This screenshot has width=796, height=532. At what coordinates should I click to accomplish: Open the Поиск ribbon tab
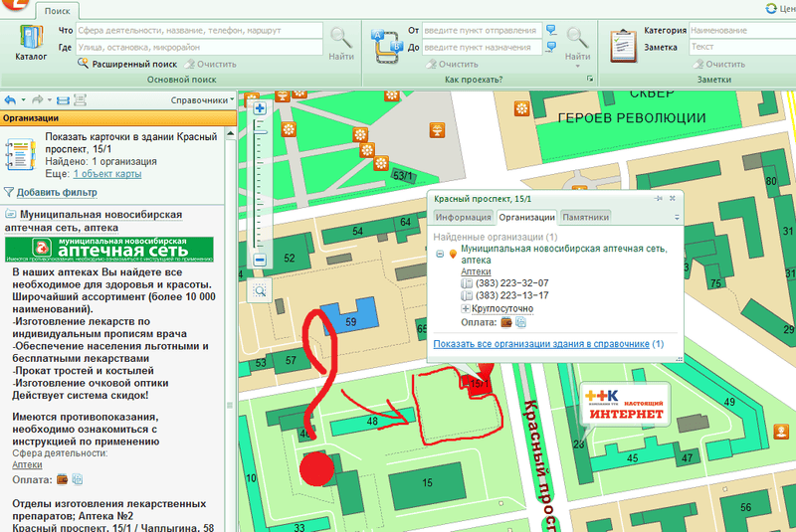(57, 9)
